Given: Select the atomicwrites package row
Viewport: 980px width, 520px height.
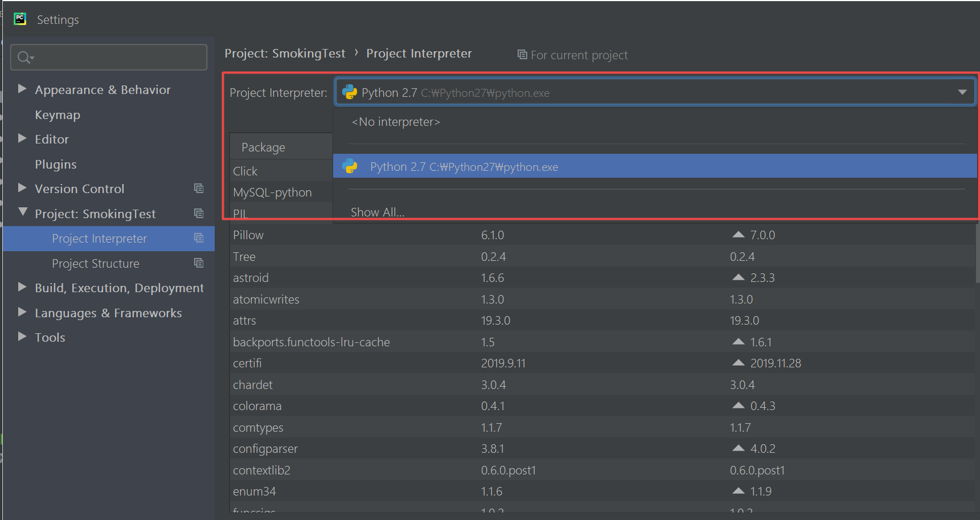Looking at the screenshot, I should click(602, 299).
